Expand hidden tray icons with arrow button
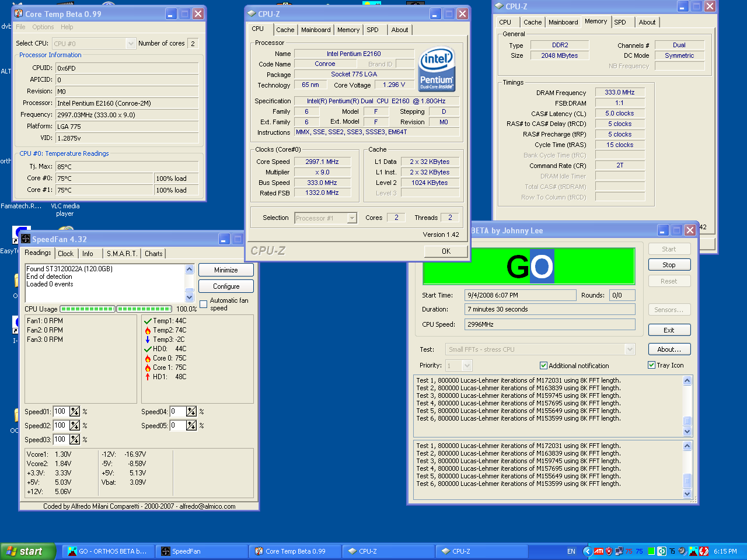The height and width of the screenshot is (560, 747). tap(588, 551)
